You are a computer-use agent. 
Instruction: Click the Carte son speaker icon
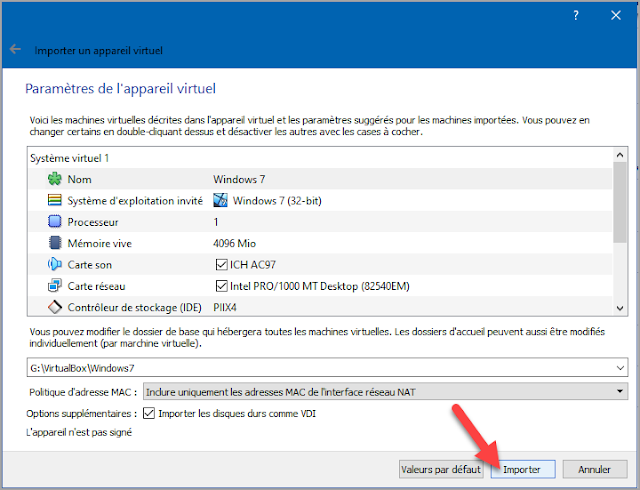(55, 264)
